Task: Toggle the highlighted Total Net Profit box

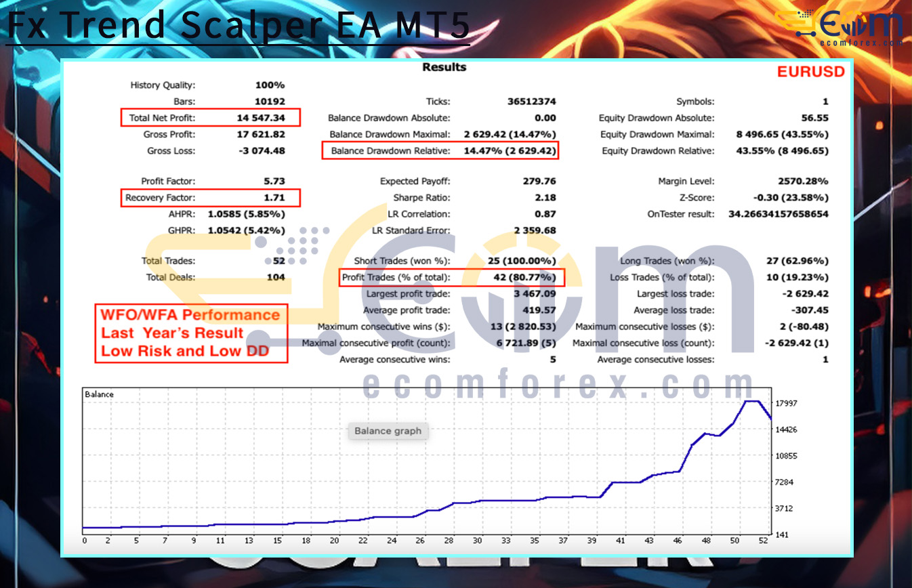Action: (210, 117)
